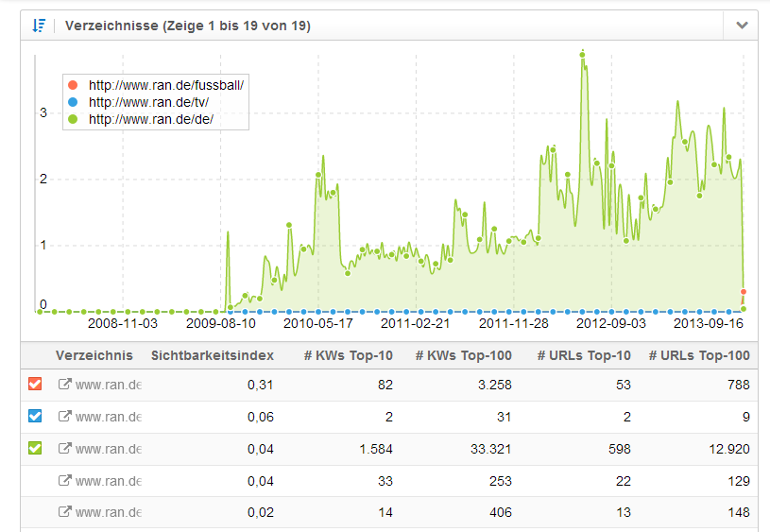Viewport: 770px width, 532px height.
Task: Open external link icon in third row
Action: tap(64, 449)
